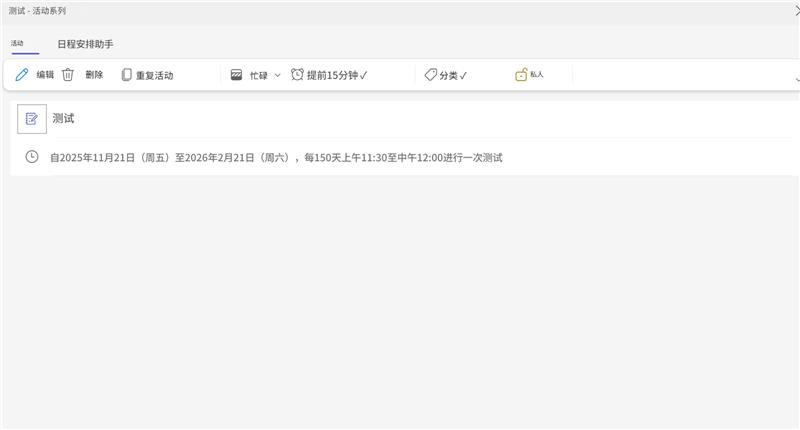Click the trash can delete icon
The image size is (800, 430).
[x=68, y=75]
